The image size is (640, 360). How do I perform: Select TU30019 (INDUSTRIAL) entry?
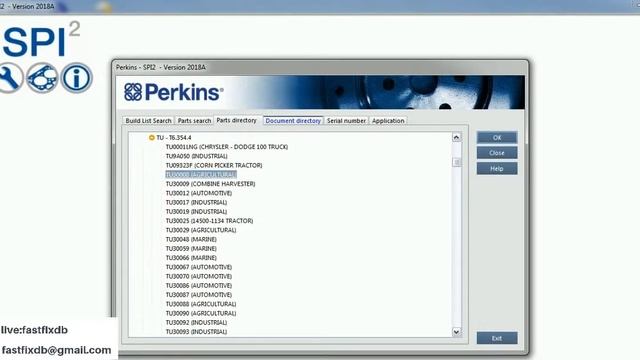(x=196, y=212)
